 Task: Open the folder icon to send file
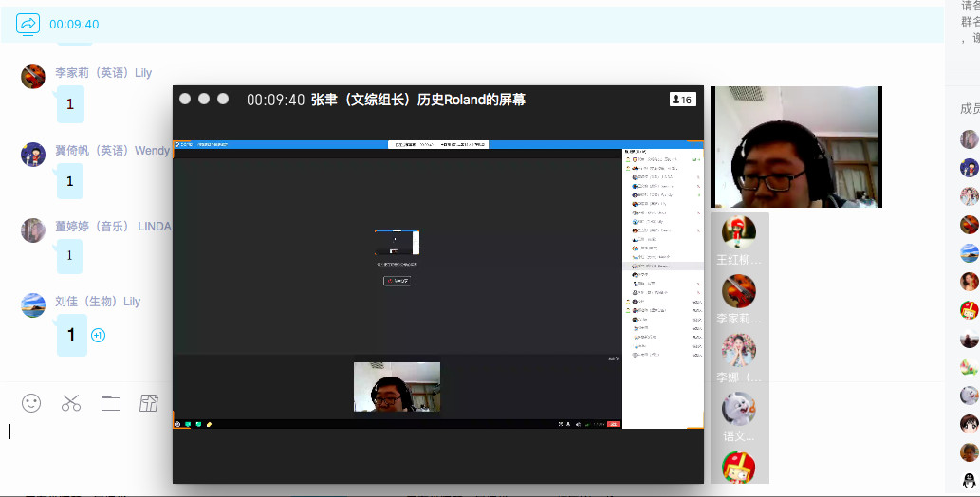click(111, 403)
